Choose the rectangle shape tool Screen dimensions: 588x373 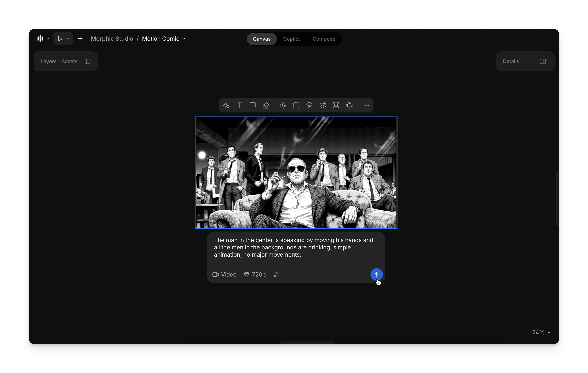click(x=253, y=105)
